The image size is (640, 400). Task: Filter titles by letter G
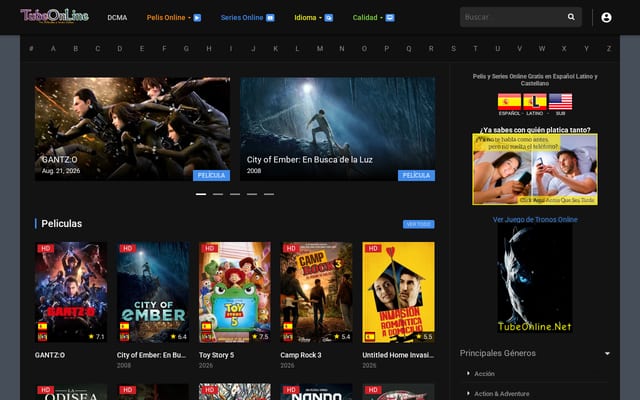coord(186,49)
